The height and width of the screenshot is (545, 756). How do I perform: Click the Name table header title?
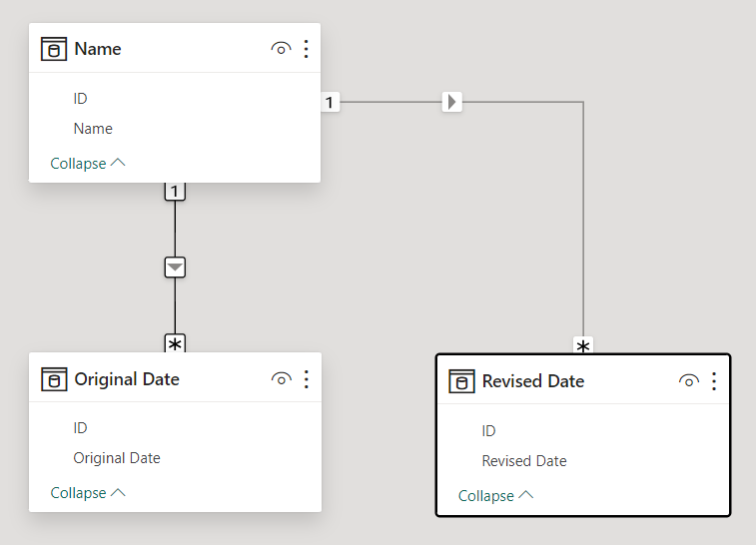[x=98, y=49]
